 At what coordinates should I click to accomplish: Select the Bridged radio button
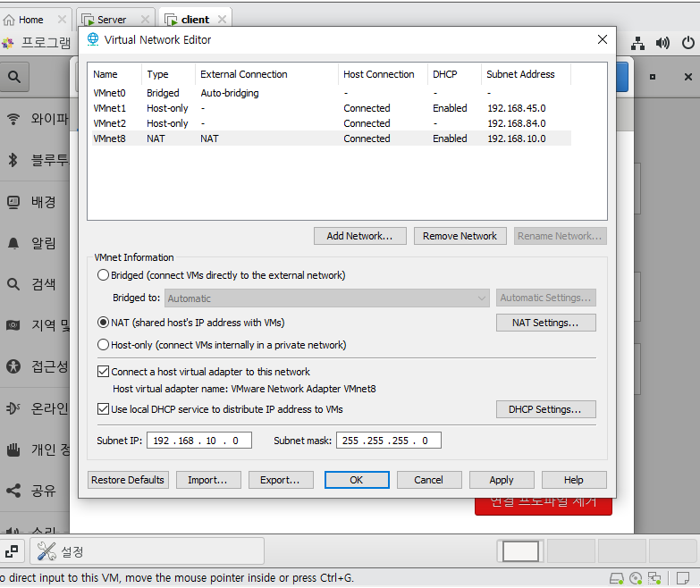(x=103, y=275)
